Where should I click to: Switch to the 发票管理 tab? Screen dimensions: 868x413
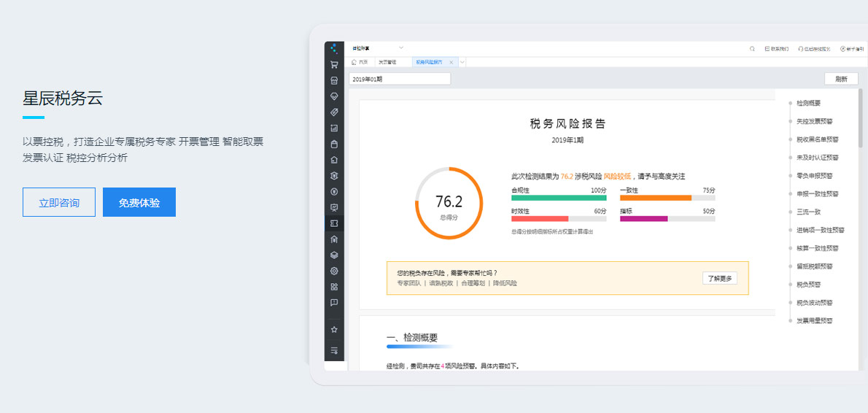coord(387,63)
